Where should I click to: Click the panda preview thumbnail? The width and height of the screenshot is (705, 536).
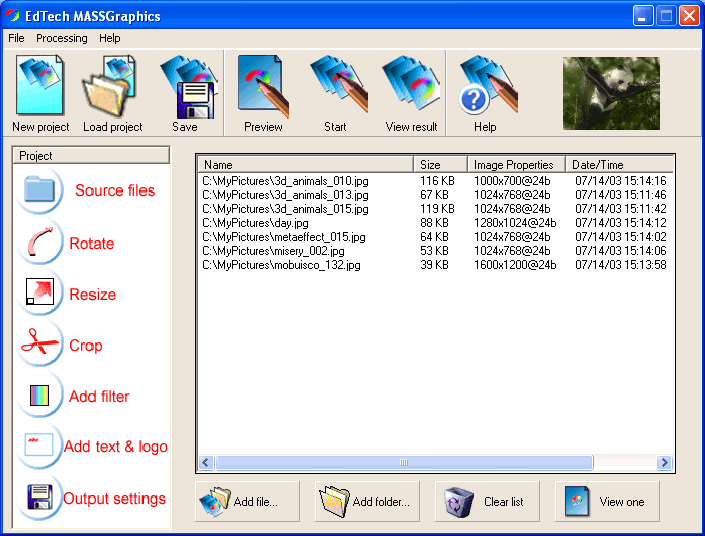pyautogui.click(x=611, y=93)
